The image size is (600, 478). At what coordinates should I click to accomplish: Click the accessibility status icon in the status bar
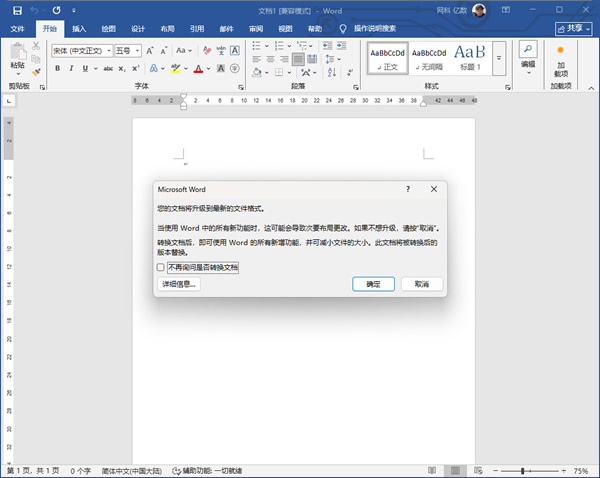pyautogui.click(x=176, y=471)
